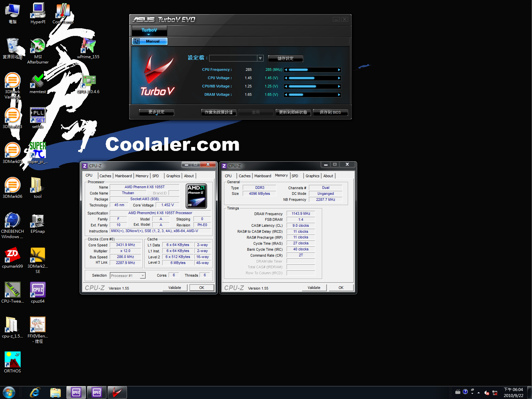532x399 pixels.
Task: Launch the EPSnap desktop shortcut
Action: pyautogui.click(x=38, y=223)
